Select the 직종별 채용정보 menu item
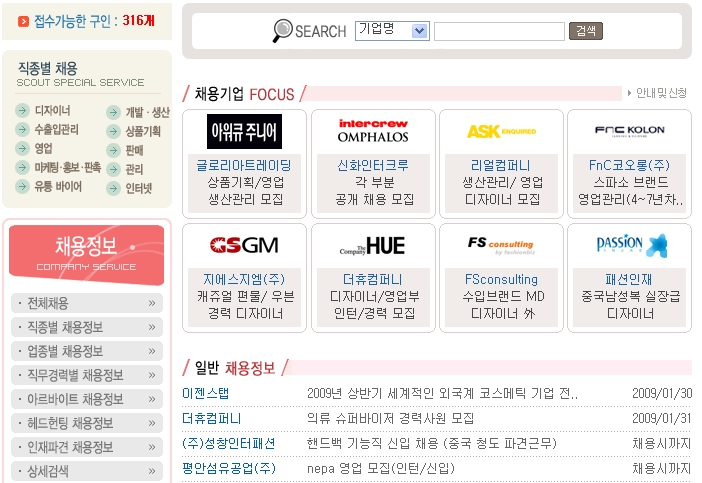 86,327
